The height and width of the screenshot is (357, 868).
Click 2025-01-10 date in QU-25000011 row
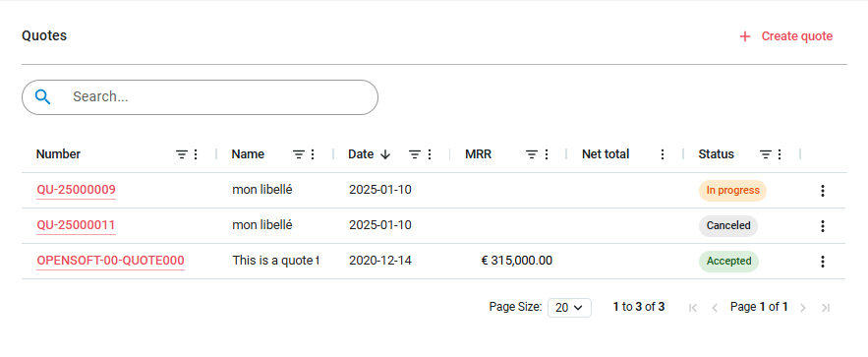[x=380, y=225]
